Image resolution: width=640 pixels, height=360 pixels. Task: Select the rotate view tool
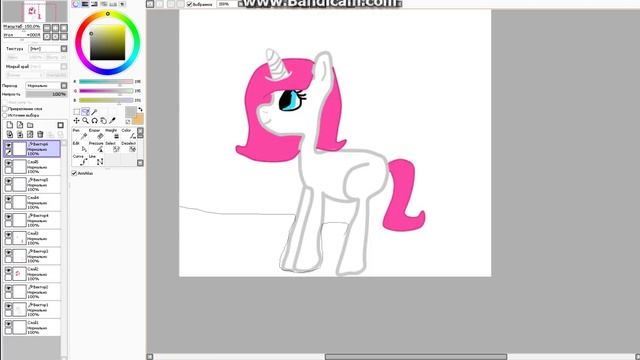[94, 121]
